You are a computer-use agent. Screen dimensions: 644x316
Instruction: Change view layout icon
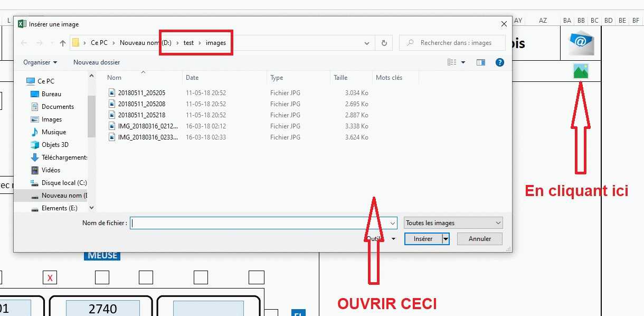pos(452,62)
